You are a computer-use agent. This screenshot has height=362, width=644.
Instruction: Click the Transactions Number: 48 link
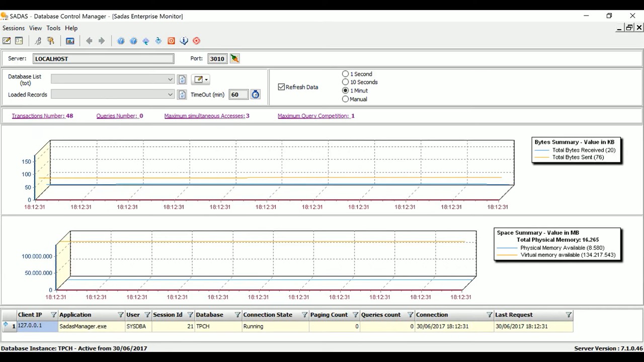(42, 116)
